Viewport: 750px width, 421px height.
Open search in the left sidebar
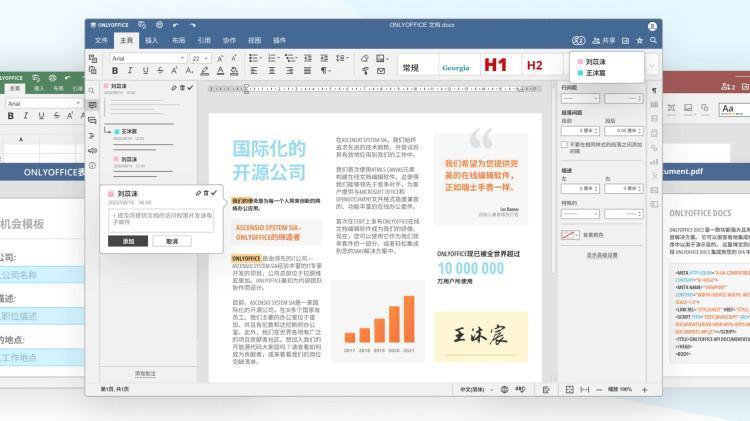tap(92, 90)
